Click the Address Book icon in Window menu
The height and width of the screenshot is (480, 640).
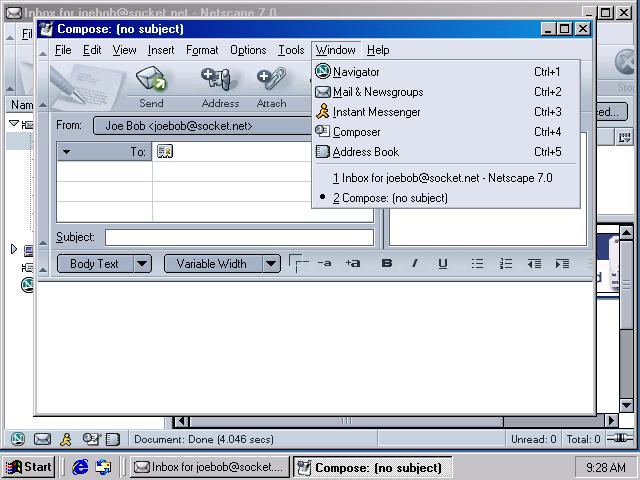click(322, 151)
